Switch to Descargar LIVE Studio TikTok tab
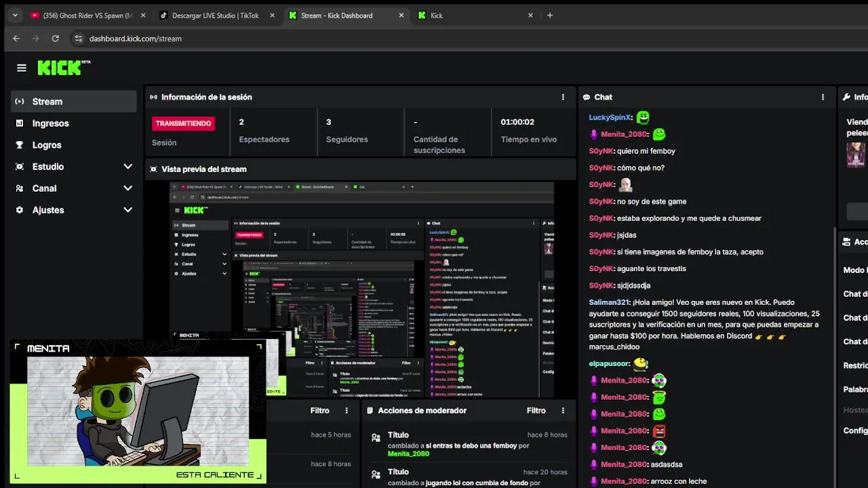The height and width of the screenshot is (488, 868). (215, 16)
